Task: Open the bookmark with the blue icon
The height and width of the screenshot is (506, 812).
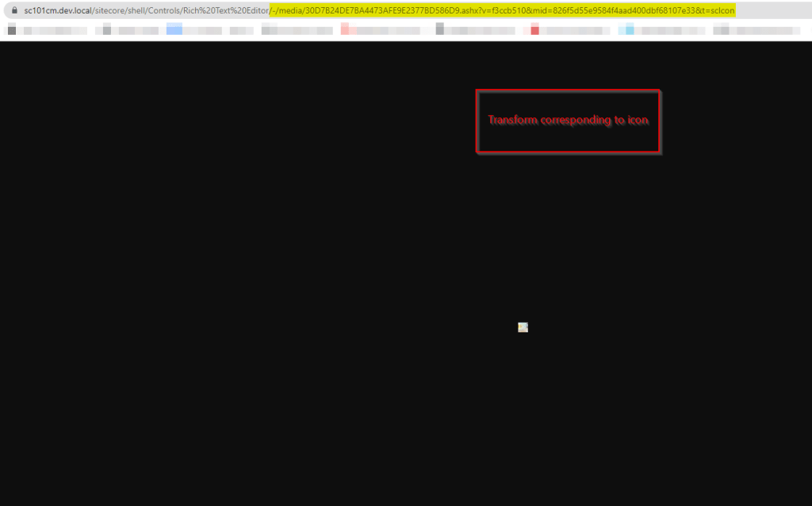Action: click(x=174, y=30)
